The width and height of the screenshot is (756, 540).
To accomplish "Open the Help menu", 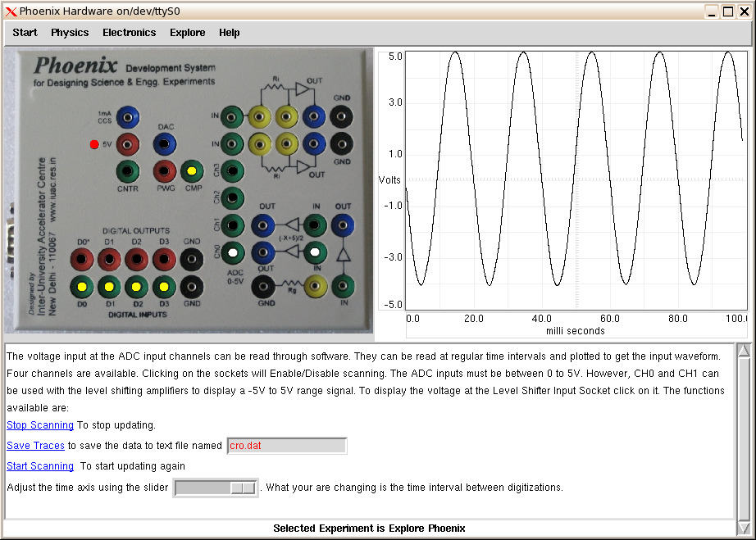I will pos(229,32).
